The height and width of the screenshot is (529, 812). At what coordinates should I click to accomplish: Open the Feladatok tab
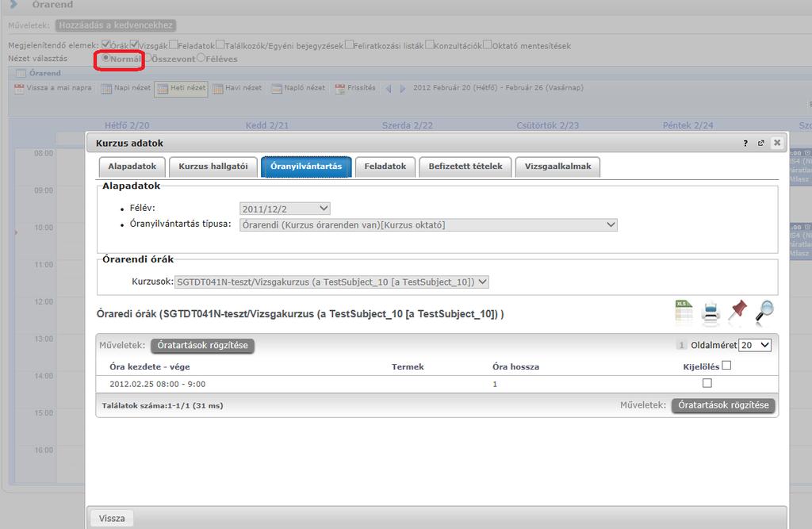click(385, 167)
